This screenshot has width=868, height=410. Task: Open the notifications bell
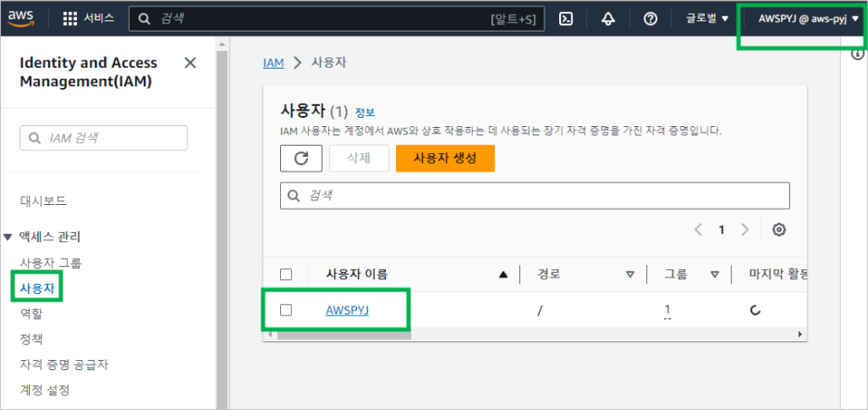[x=608, y=19]
